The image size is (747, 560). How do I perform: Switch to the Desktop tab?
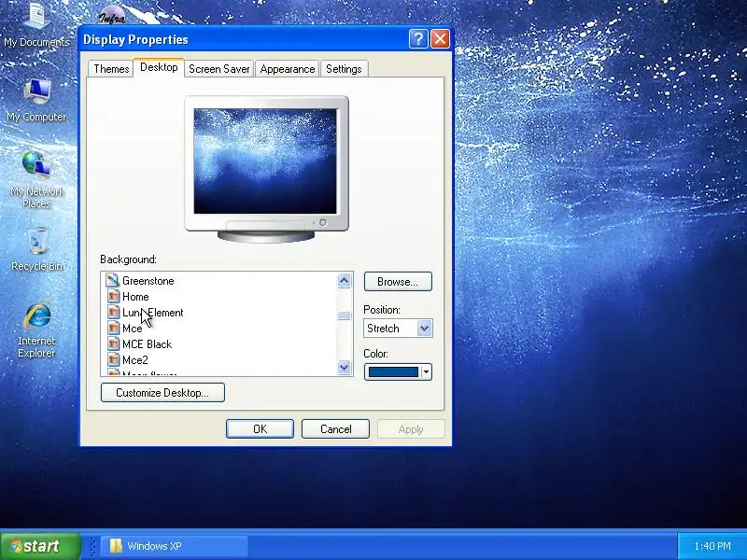click(x=159, y=67)
